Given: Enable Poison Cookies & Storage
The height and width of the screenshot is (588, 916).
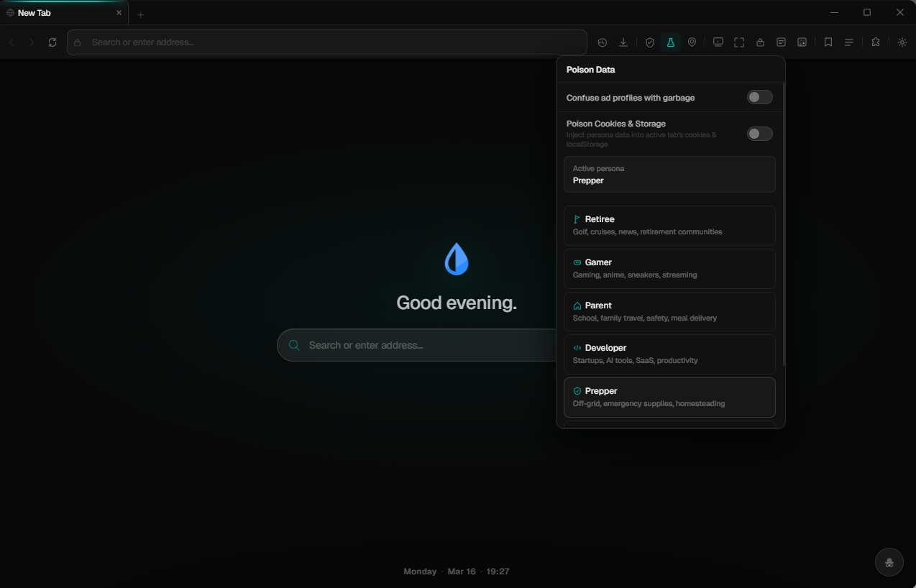Looking at the screenshot, I should (x=759, y=133).
